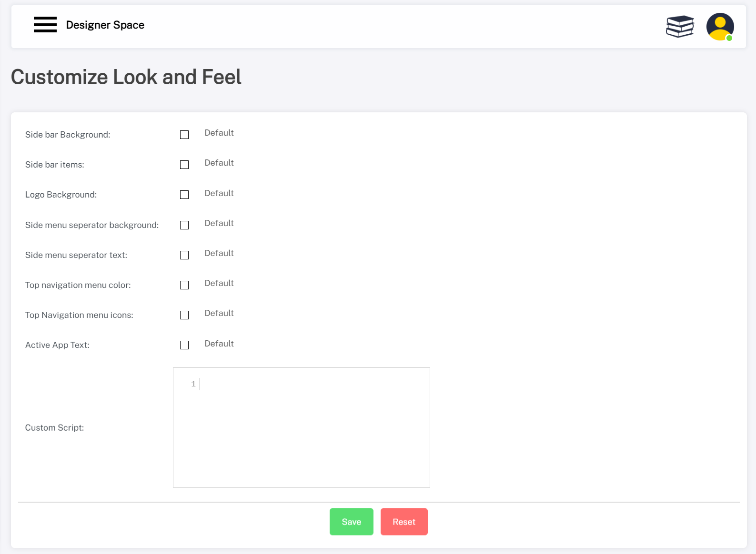Click Default next to Active App Text
The image size is (756, 554).
click(219, 344)
